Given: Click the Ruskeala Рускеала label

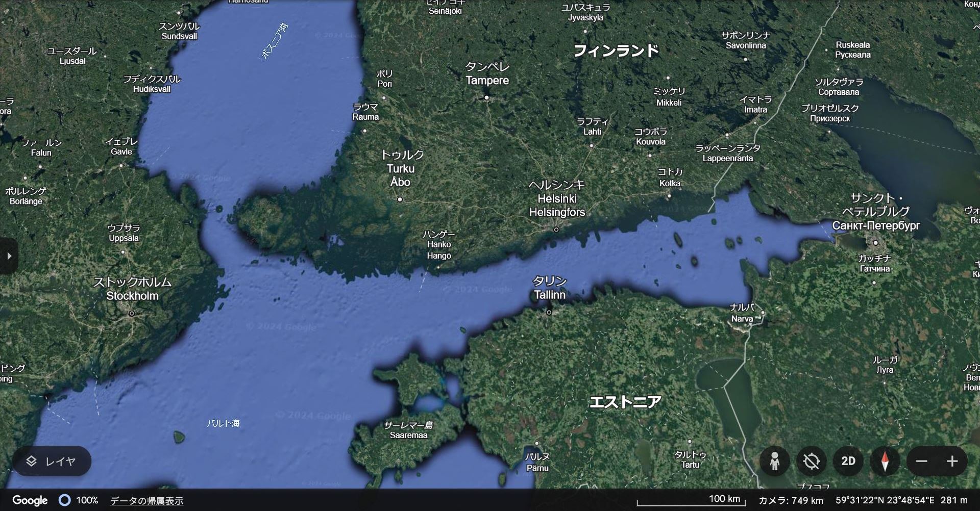Looking at the screenshot, I should coord(853,49).
